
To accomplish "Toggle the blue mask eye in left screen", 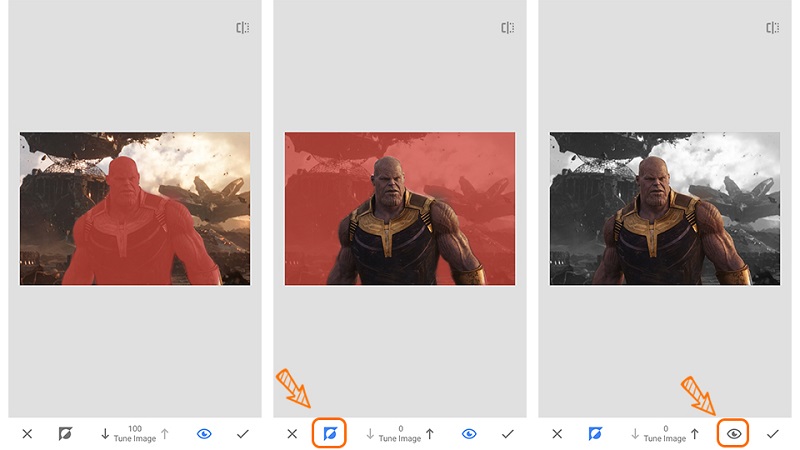I will (x=204, y=434).
